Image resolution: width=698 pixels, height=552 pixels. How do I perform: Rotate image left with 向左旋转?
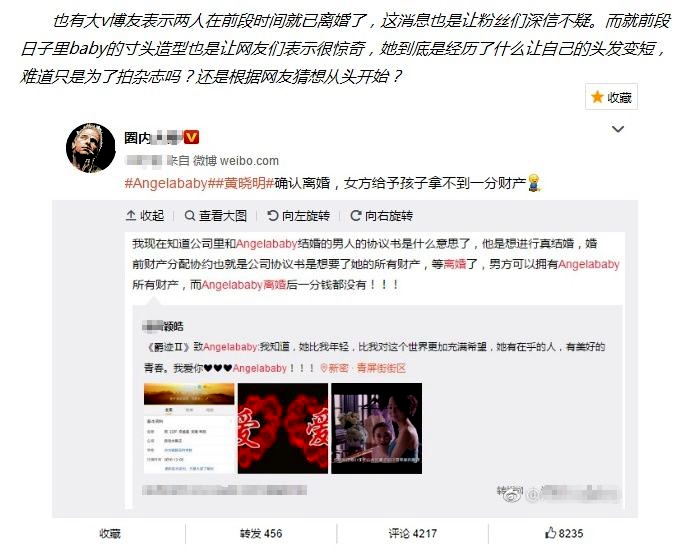pyautogui.click(x=298, y=216)
